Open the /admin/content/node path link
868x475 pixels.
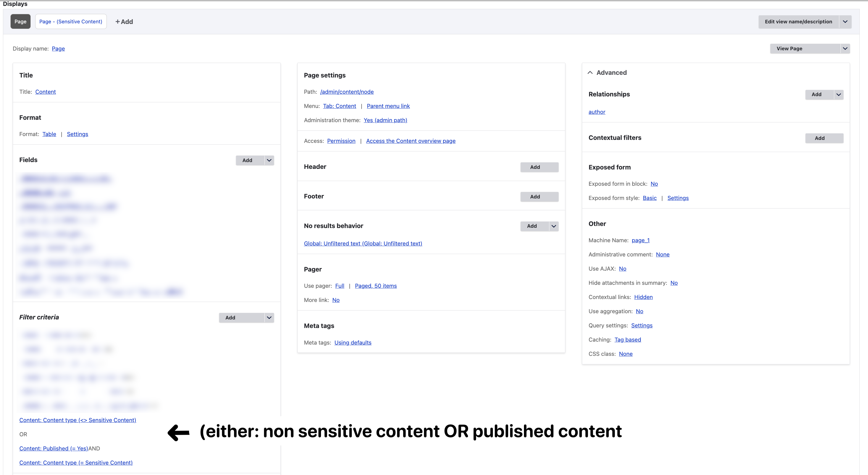coord(347,92)
